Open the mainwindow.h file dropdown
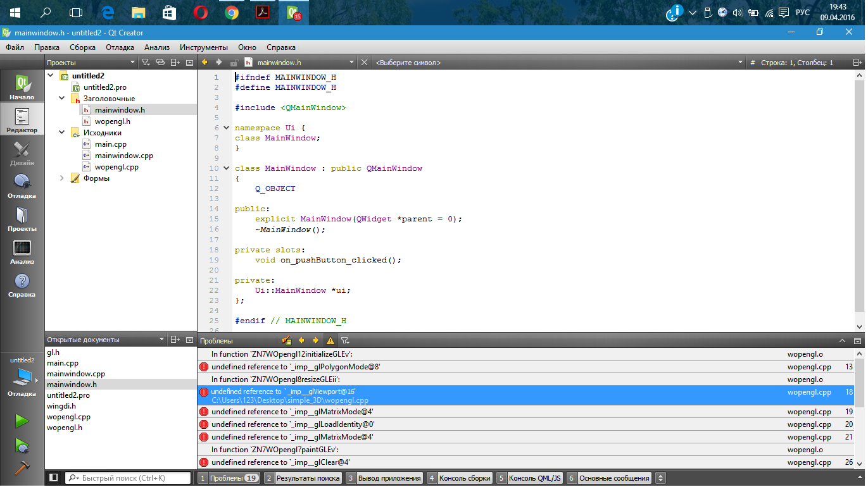 301,63
